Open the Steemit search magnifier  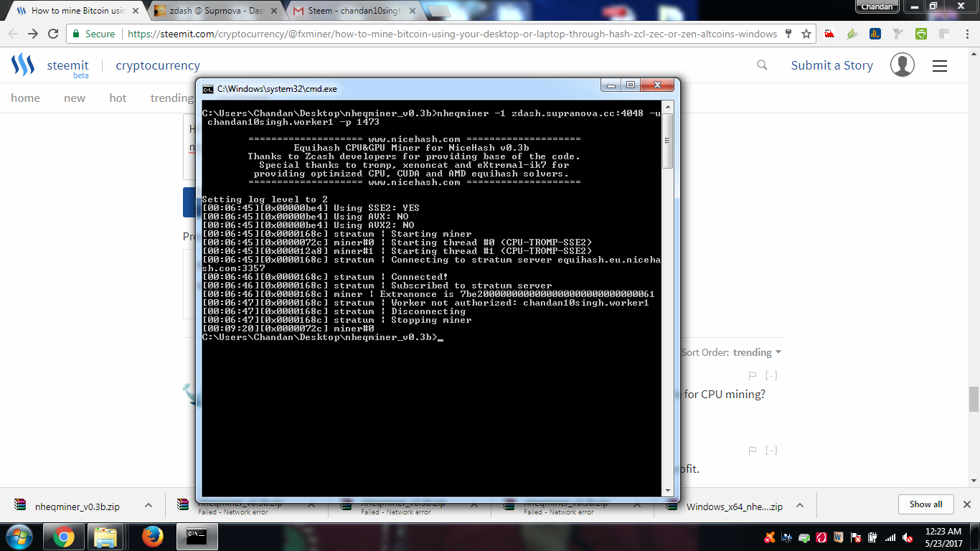click(x=762, y=65)
